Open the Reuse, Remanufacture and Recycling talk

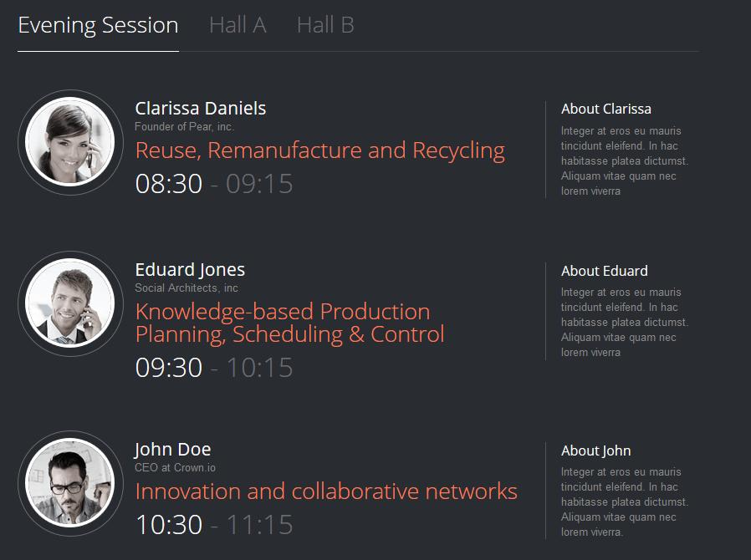(x=320, y=150)
